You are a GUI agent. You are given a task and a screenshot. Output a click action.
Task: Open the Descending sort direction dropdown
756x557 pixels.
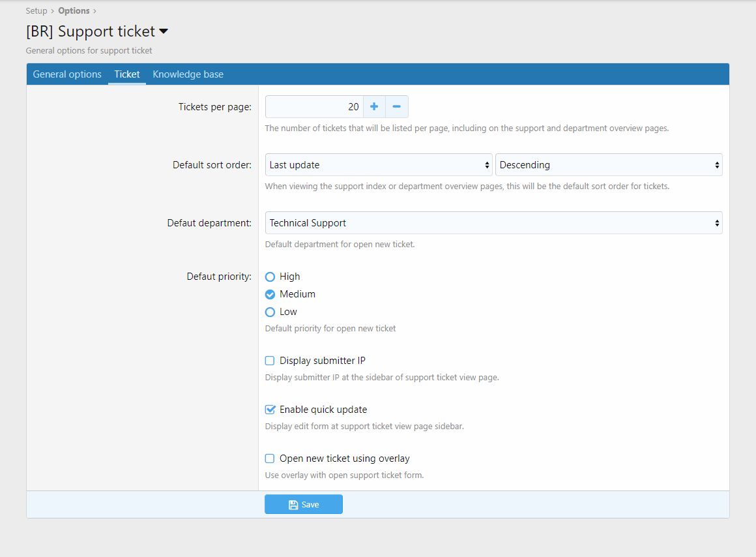[608, 165]
